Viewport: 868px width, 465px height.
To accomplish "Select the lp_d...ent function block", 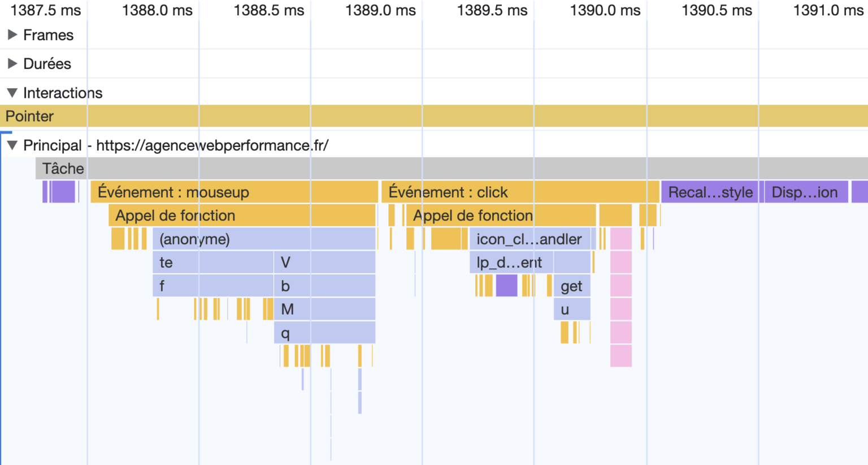I will point(511,262).
